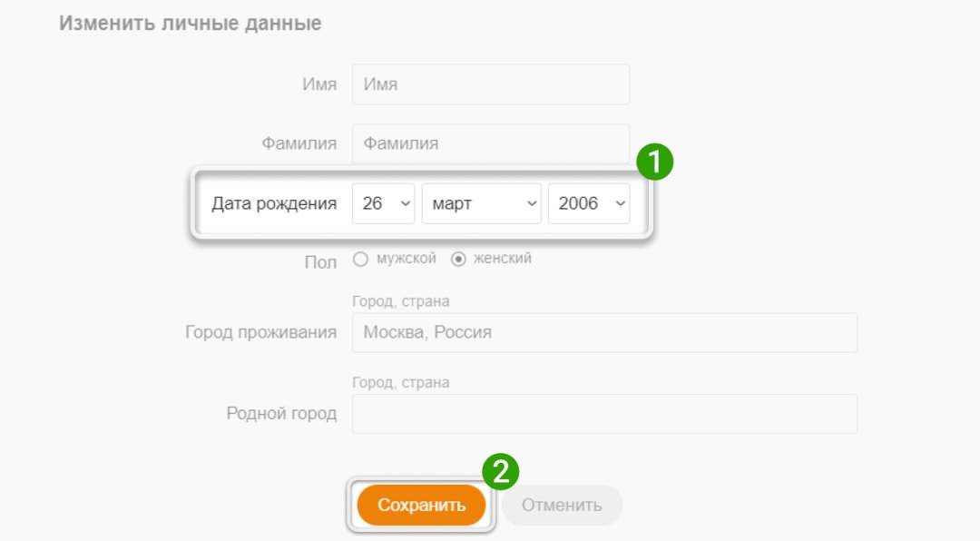Click the Пол label text
Screen dimensions: 980x541
[x=320, y=262]
